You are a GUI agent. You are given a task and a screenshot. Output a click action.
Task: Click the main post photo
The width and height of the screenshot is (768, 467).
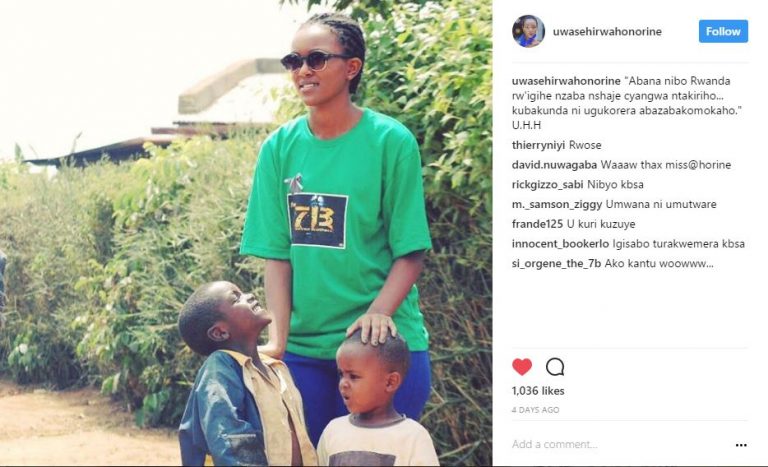(x=246, y=233)
